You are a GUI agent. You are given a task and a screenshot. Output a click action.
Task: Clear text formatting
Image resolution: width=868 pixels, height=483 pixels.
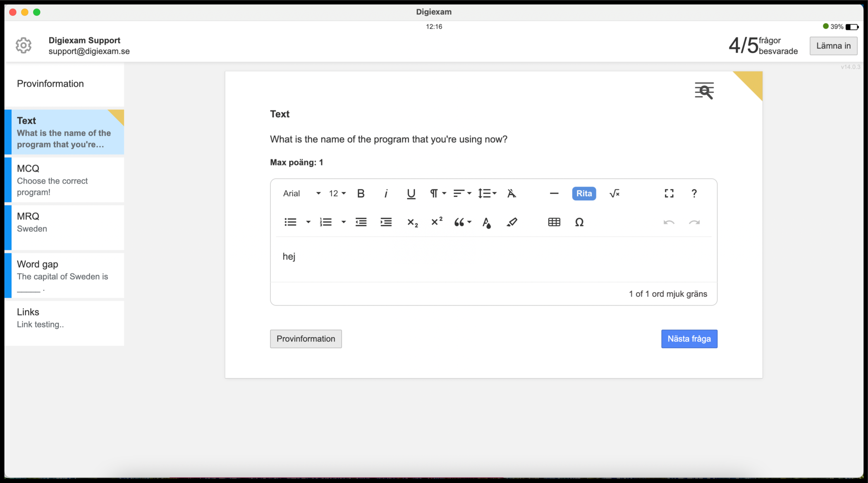(x=512, y=193)
